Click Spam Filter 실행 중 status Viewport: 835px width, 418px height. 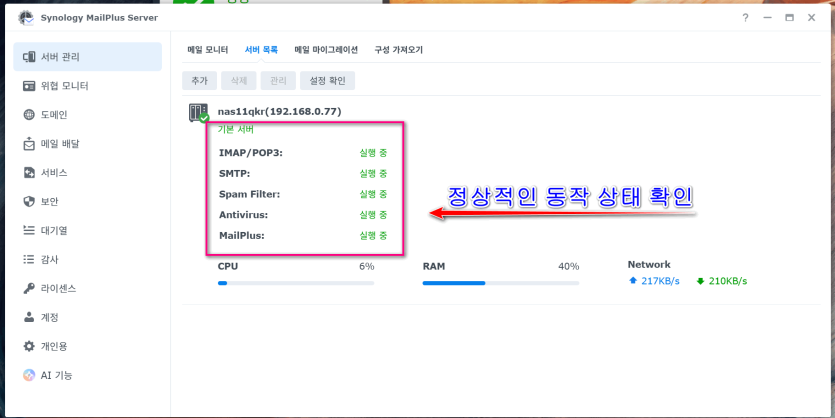tap(373, 194)
